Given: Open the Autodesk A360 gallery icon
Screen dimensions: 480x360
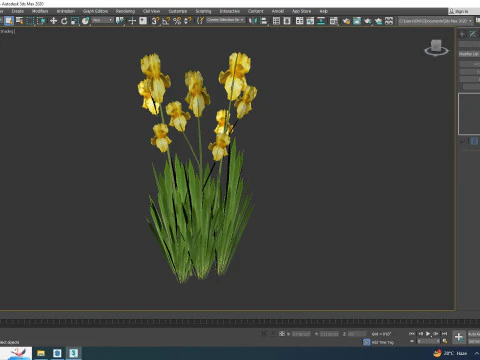Looking at the screenshot, I should (389, 21).
